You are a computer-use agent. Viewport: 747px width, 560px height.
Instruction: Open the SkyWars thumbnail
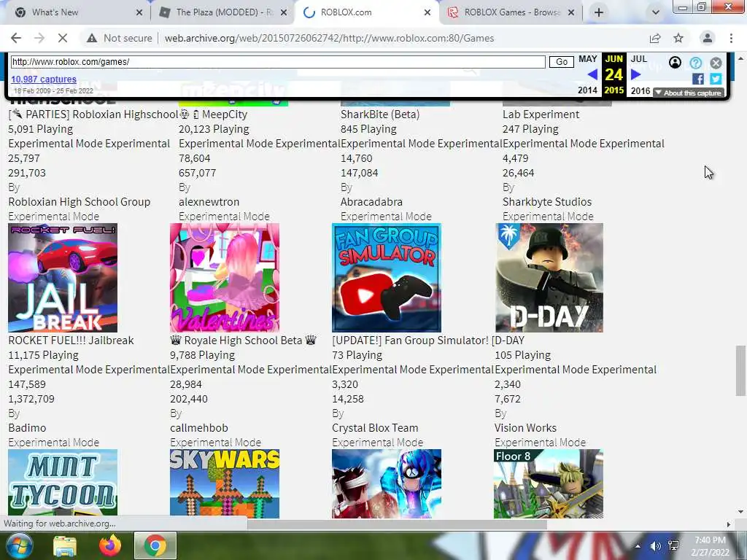point(225,483)
